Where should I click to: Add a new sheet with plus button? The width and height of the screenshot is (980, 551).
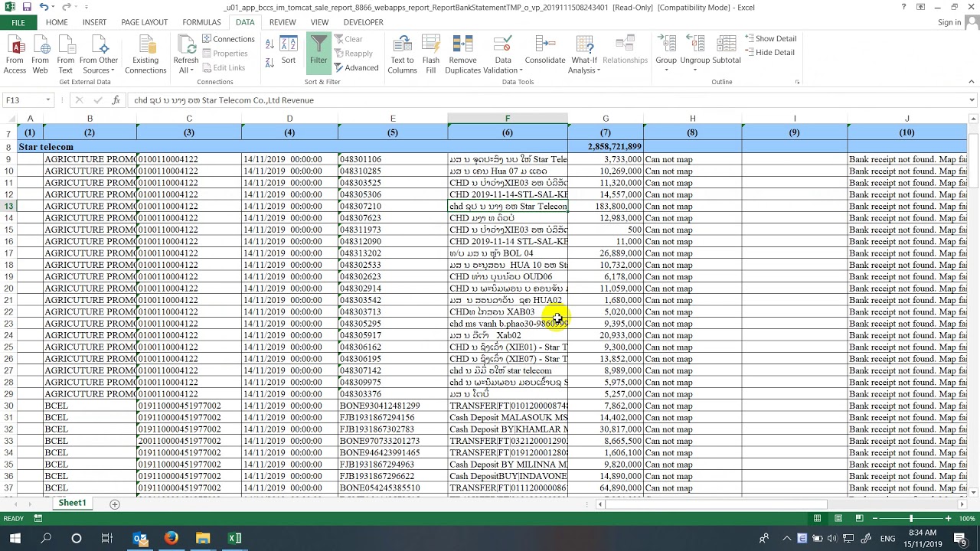click(x=115, y=504)
